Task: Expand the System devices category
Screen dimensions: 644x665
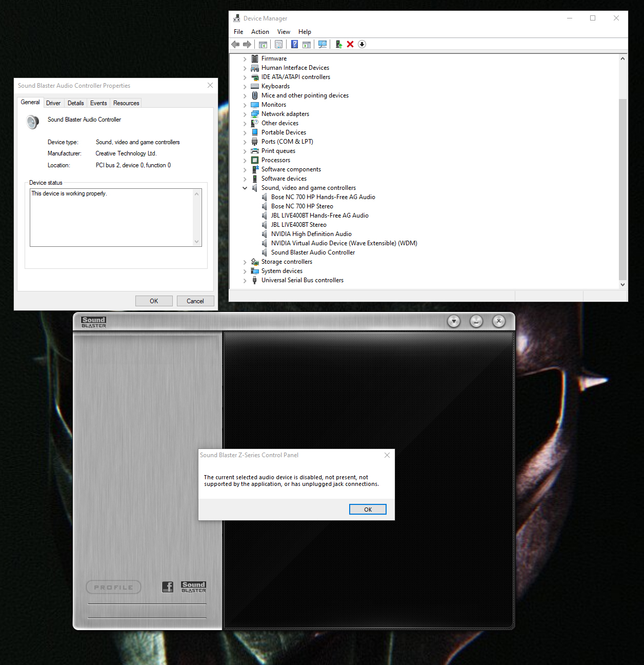Action: pos(245,271)
